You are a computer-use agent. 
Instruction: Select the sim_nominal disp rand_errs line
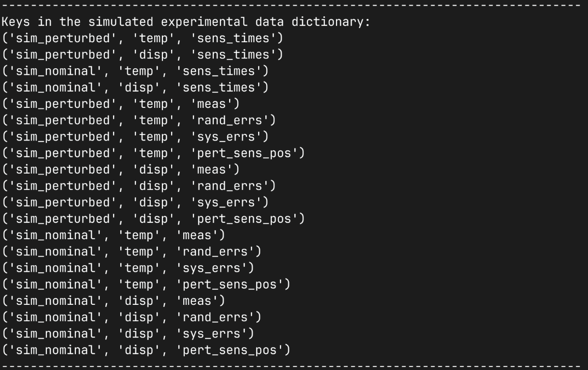point(132,317)
